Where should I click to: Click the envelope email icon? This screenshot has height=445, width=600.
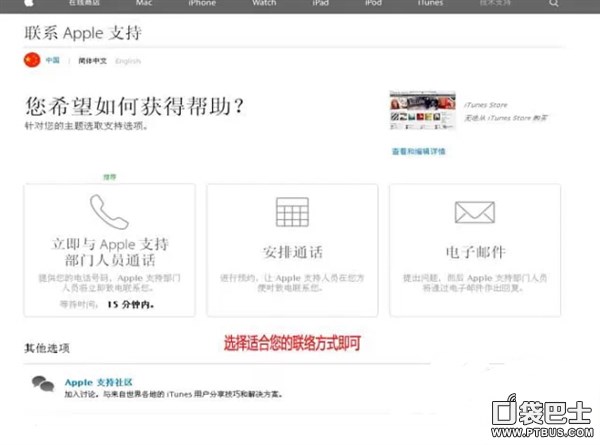[474, 212]
